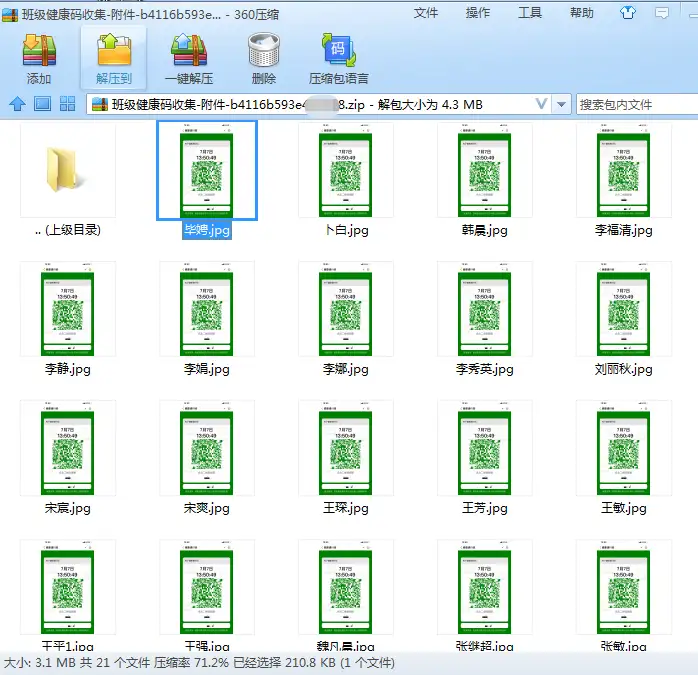
Task: Click the file name label 刘丽秋.jpg
Action: [623, 369]
